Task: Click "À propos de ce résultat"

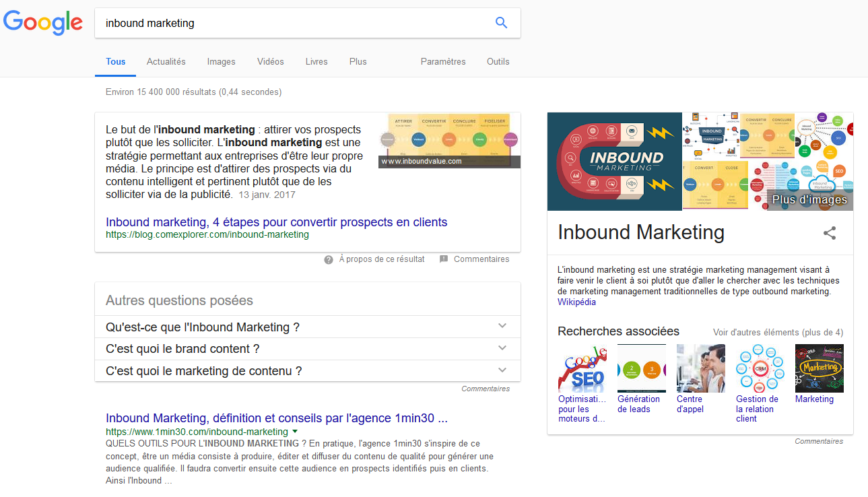Action: (x=382, y=259)
